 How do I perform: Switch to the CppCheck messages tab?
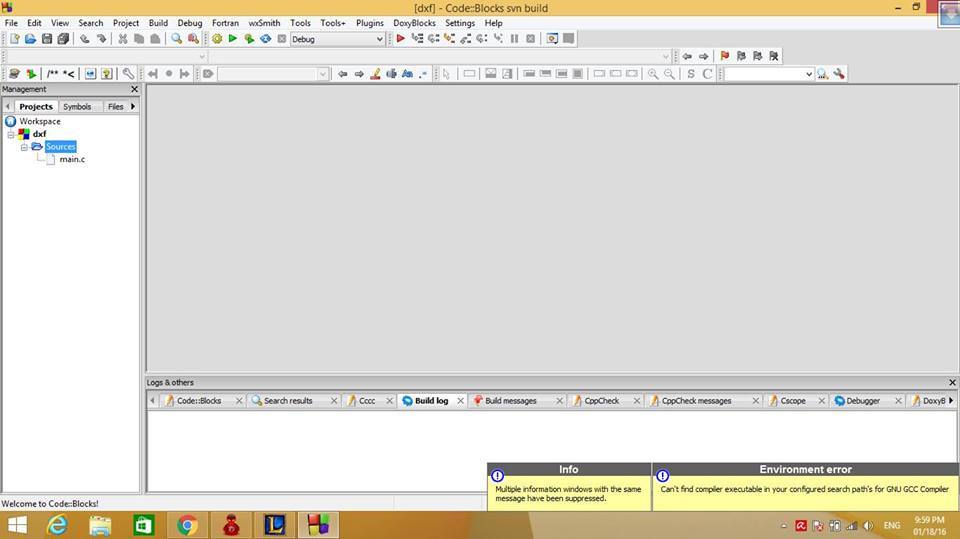(696, 401)
